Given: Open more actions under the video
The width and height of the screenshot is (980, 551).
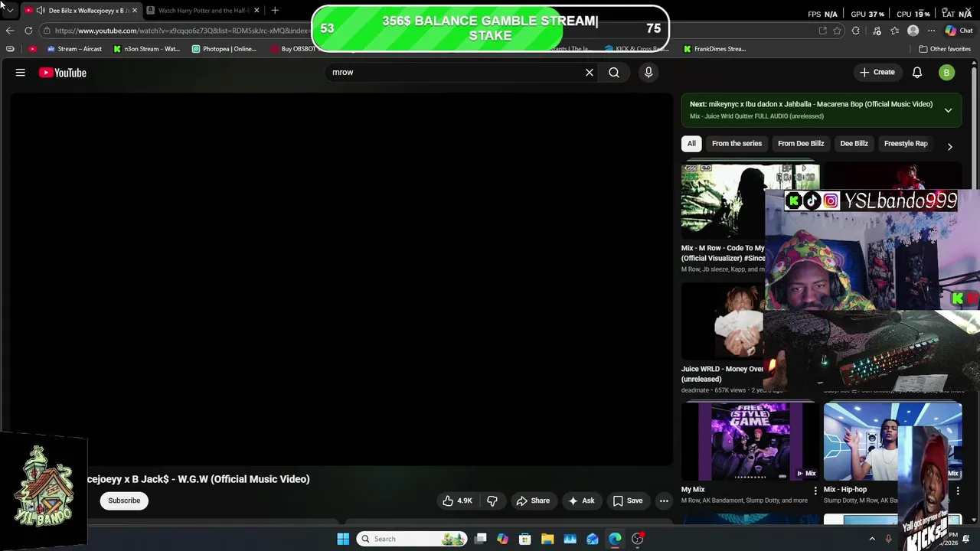Looking at the screenshot, I should point(664,500).
